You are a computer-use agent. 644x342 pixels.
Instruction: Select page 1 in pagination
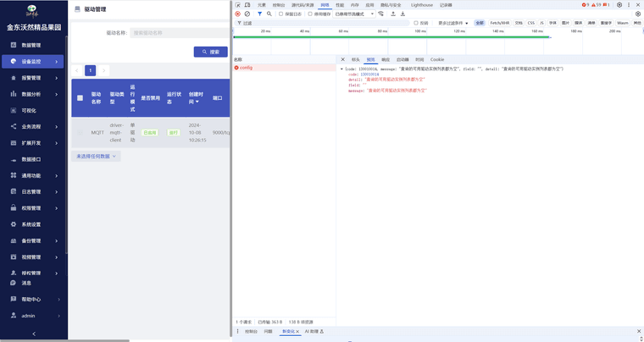[x=91, y=70]
